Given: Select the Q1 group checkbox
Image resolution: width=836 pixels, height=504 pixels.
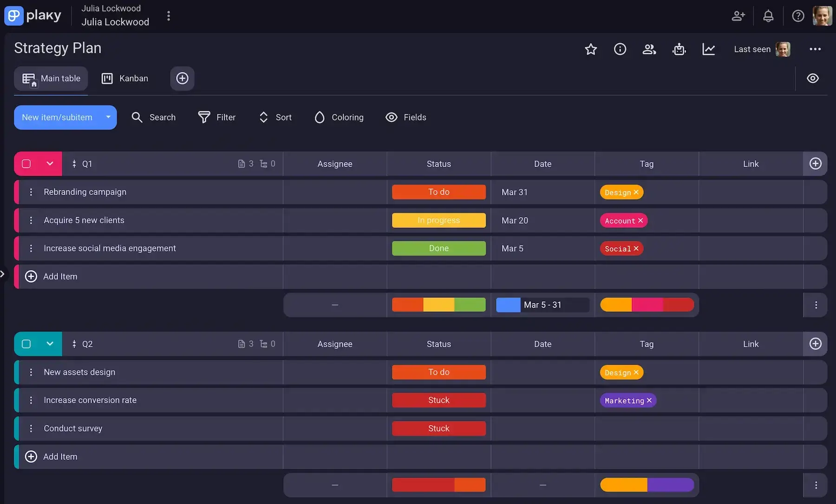Looking at the screenshot, I should point(26,163).
